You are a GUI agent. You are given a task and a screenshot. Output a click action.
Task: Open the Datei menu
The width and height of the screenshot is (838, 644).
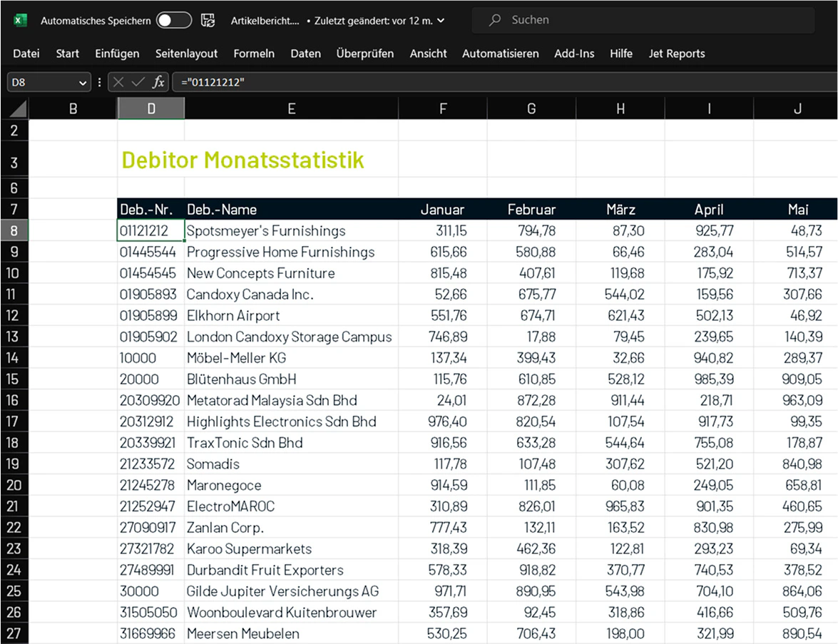(26, 53)
